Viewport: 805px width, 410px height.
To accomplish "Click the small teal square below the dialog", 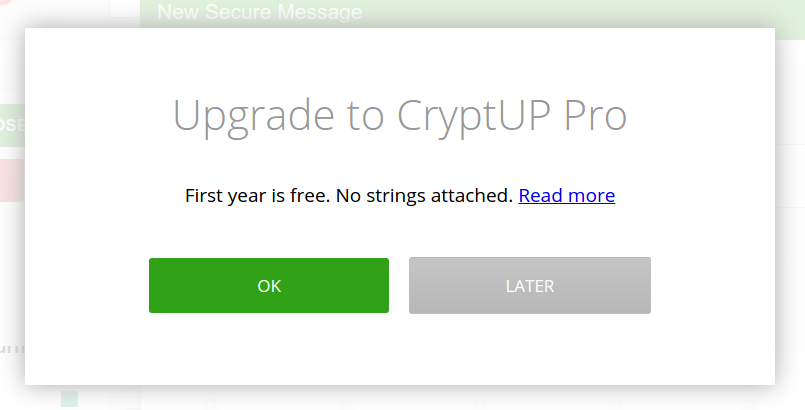I will [x=69, y=399].
